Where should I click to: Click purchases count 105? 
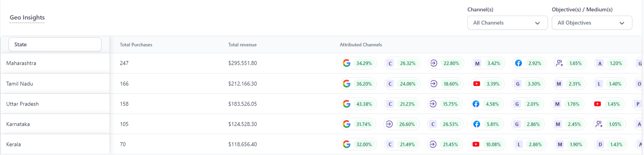click(x=124, y=124)
